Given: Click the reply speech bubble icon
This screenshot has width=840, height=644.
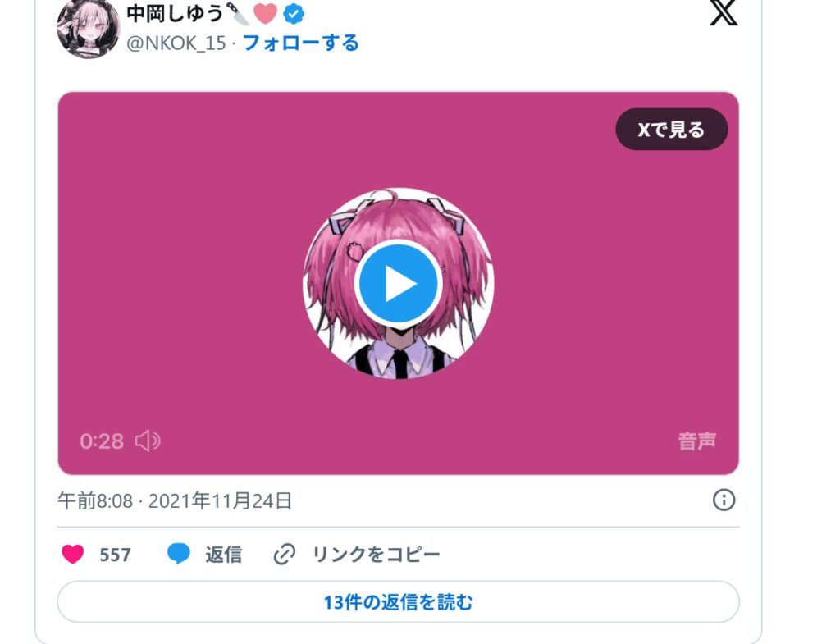Looking at the screenshot, I should (178, 554).
